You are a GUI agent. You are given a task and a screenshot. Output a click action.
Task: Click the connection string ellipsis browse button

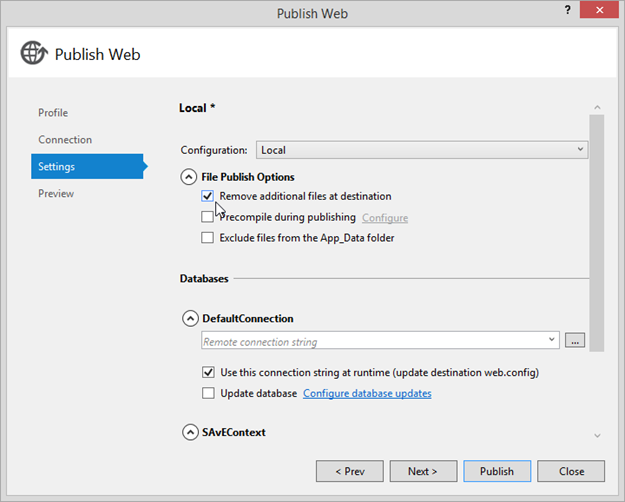[574, 341]
